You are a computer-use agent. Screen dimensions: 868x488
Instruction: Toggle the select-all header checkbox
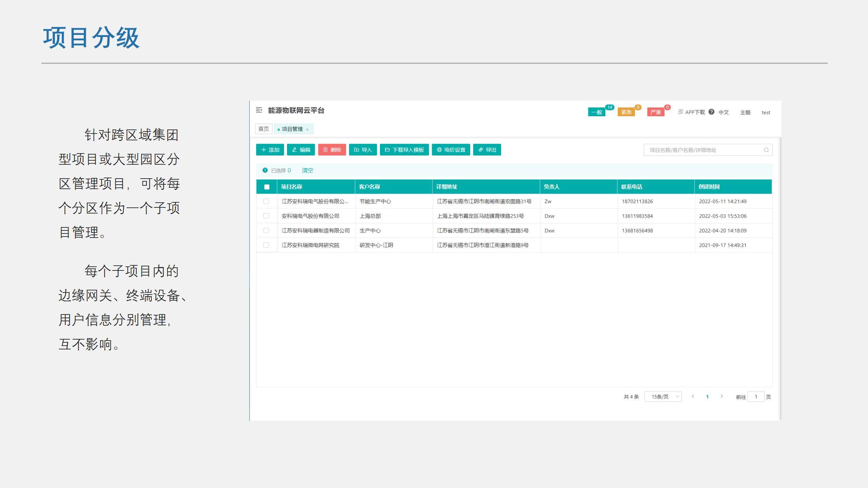[x=267, y=187]
